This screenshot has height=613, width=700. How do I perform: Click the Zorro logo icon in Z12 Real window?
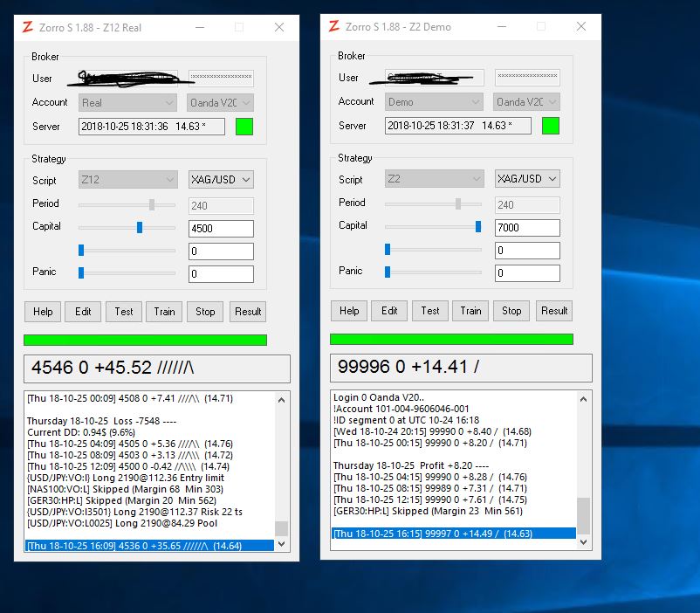[x=28, y=27]
